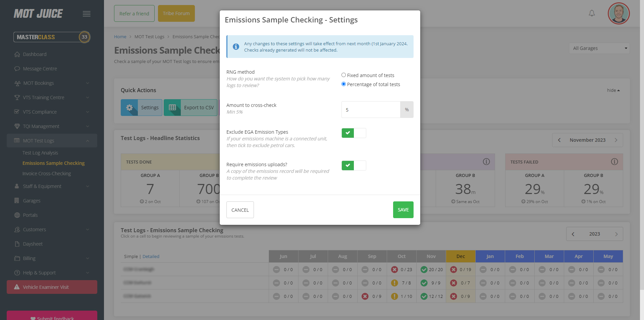This screenshot has width=644, height=320.
Task: Save the emissions settings
Action: pos(403,210)
